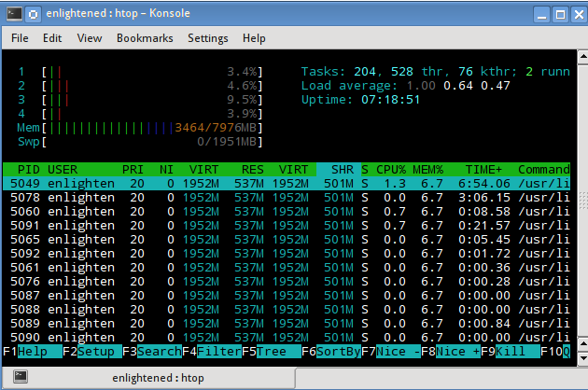Click the terminal scrollbar up arrow at top

click(x=582, y=57)
